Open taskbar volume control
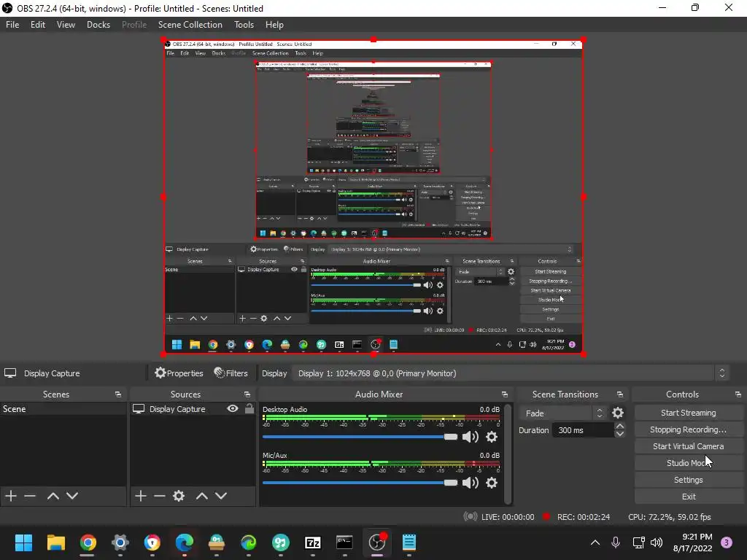Screen dimensions: 747x560 pyautogui.click(x=657, y=542)
